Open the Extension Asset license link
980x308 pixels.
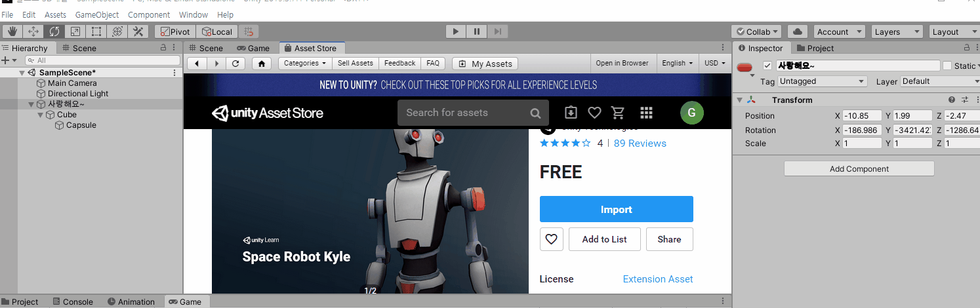[658, 279]
